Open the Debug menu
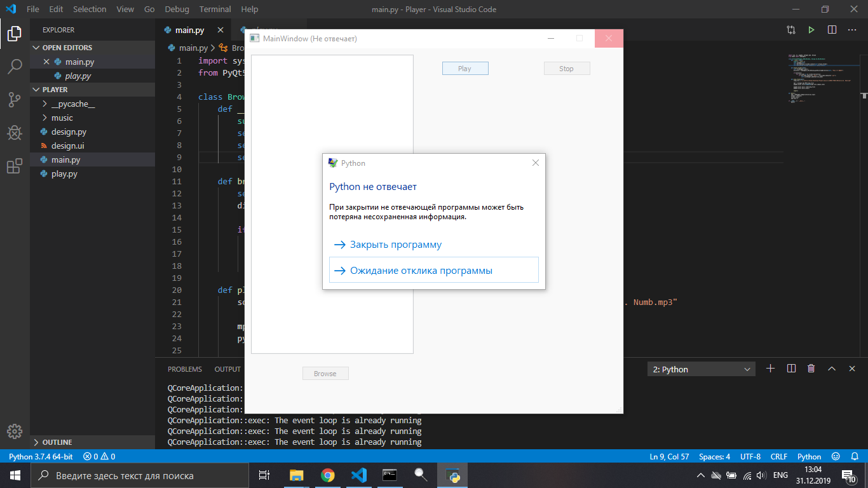Screen dimensions: 868x488 tap(177, 10)
